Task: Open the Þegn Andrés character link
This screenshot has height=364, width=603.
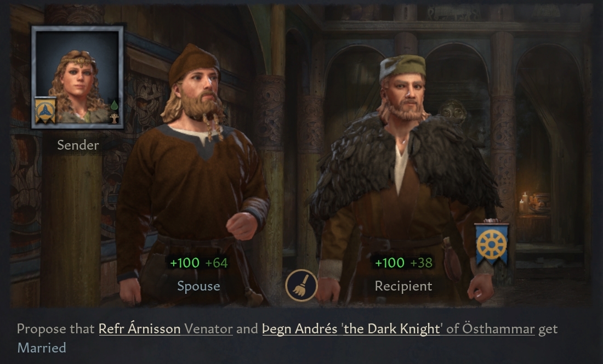Action: [x=299, y=329]
